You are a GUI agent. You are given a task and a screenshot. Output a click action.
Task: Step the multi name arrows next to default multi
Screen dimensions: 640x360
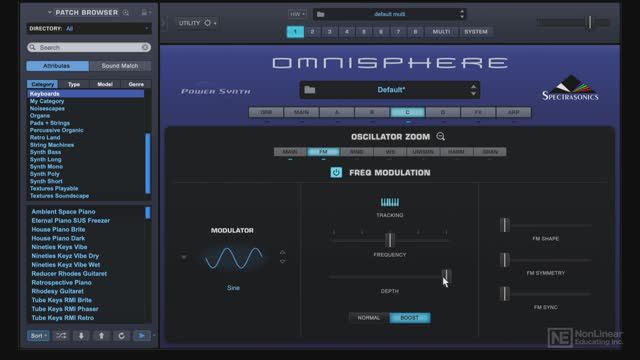tap(462, 14)
